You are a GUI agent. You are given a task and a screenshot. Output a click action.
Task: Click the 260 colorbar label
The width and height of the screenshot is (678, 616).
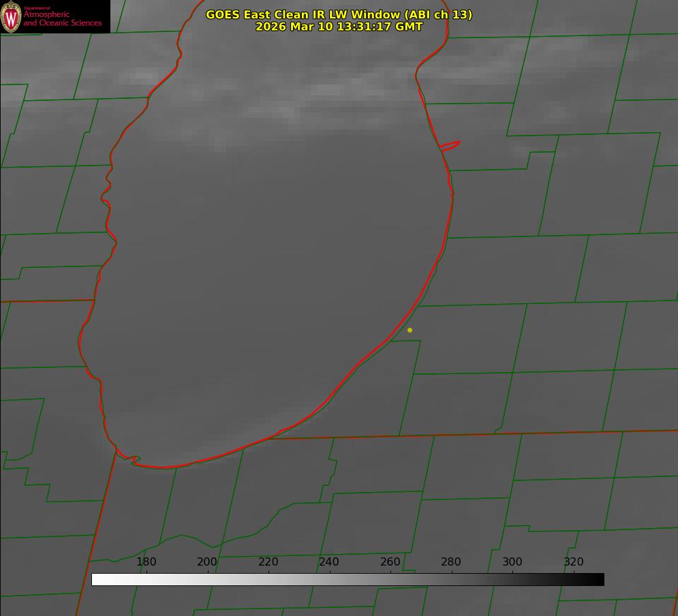pos(390,561)
